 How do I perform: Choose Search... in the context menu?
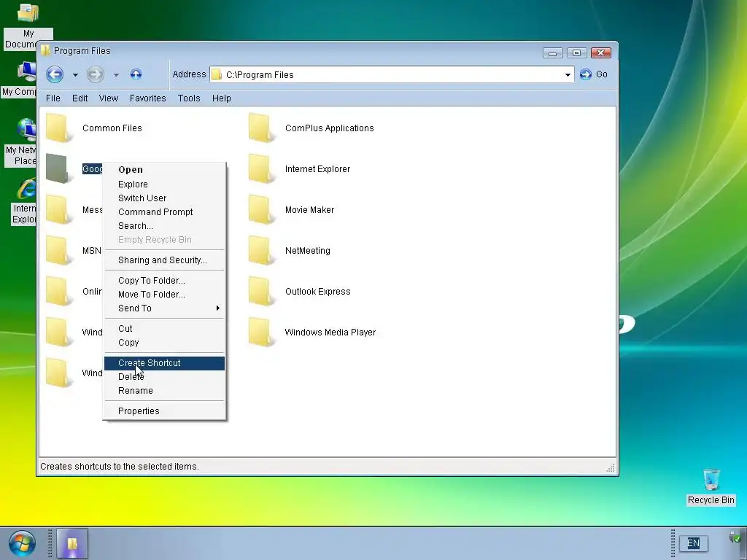click(164, 226)
